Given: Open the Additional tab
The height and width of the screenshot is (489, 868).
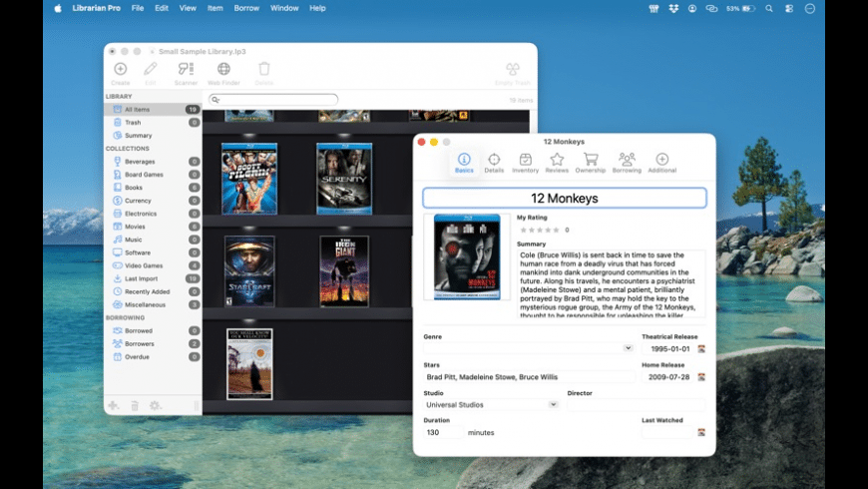Looking at the screenshot, I should 662,163.
